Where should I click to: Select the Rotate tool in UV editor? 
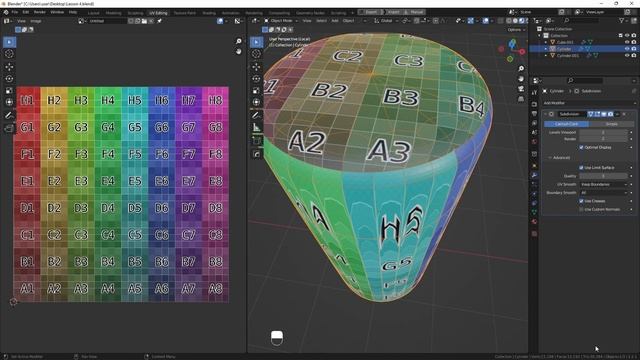[9, 78]
